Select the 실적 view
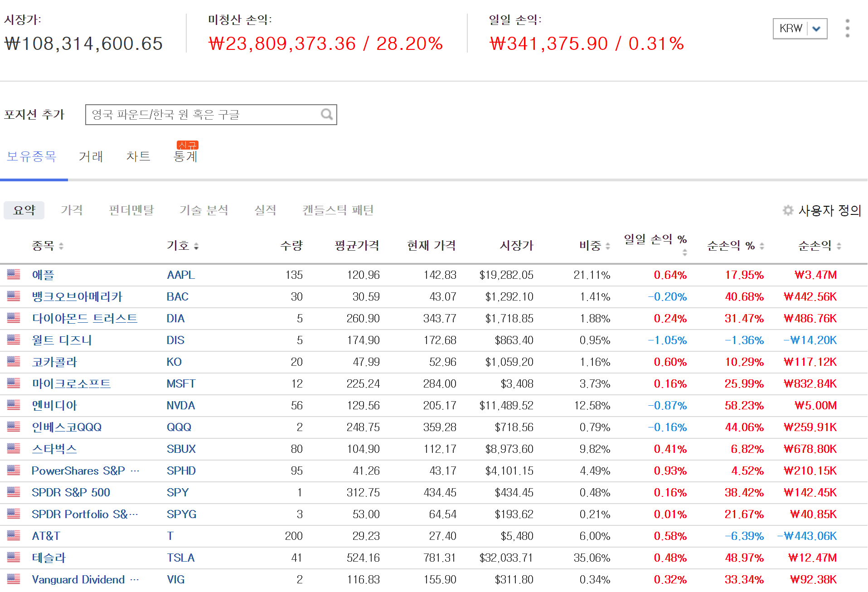The width and height of the screenshot is (868, 592). click(265, 210)
